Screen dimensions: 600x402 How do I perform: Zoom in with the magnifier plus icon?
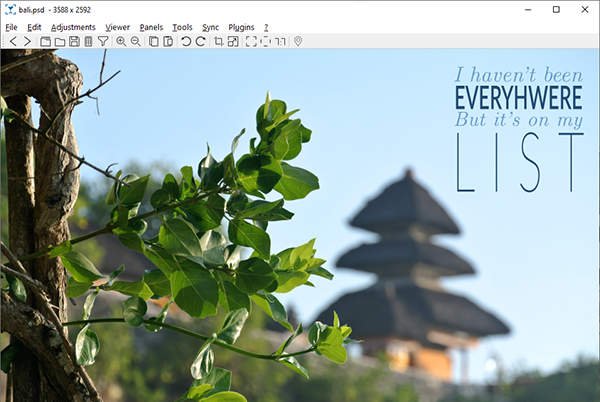(121, 42)
